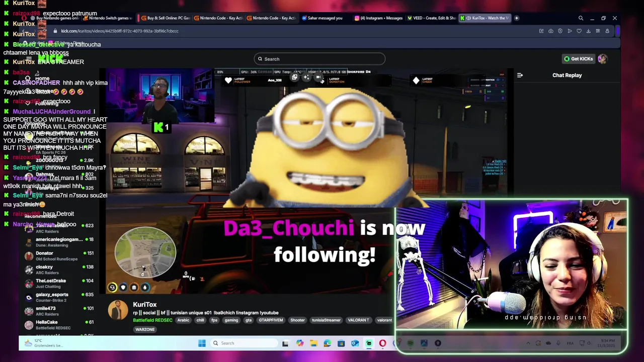
Task: Collapse the Chat Replay panel arrow icon
Action: point(520,75)
